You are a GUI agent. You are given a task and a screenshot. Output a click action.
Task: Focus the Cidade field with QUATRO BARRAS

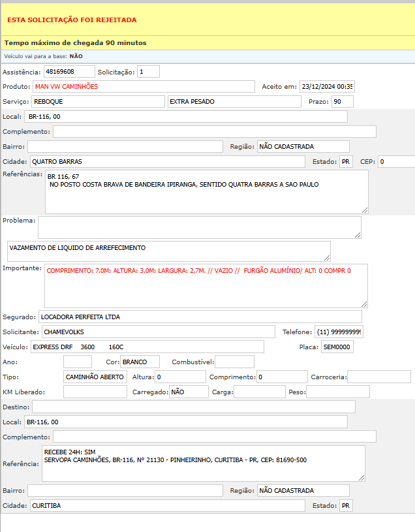tap(166, 161)
